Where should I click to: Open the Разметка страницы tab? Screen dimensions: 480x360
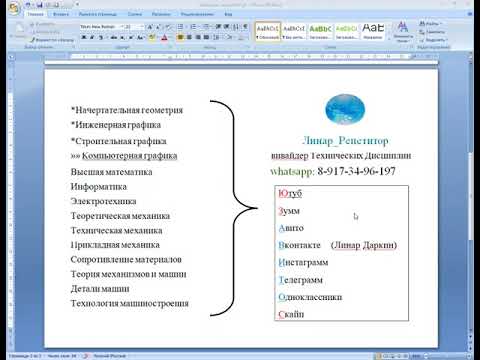[98, 14]
